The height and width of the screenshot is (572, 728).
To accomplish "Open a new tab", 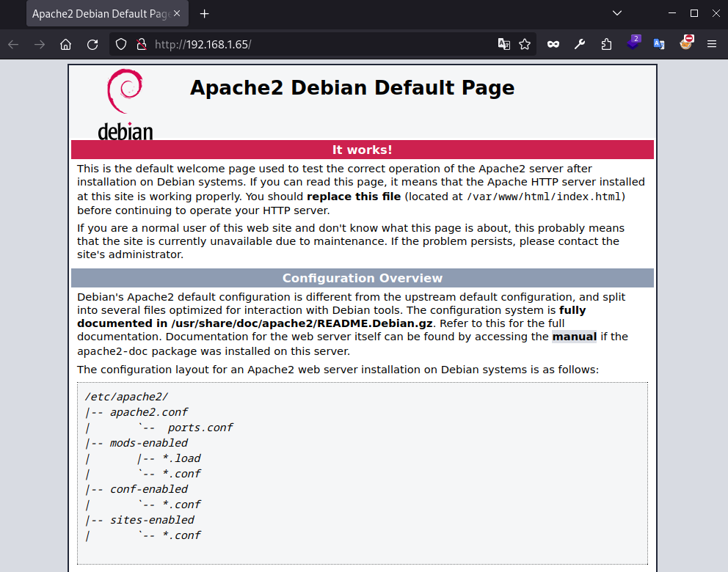I will click(x=204, y=14).
